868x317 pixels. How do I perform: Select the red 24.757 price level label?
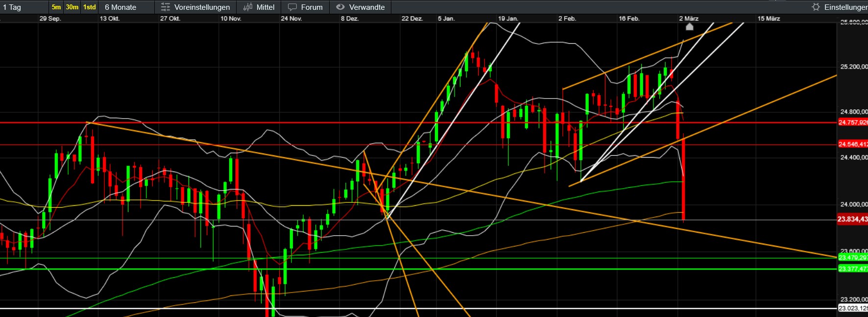pos(852,122)
